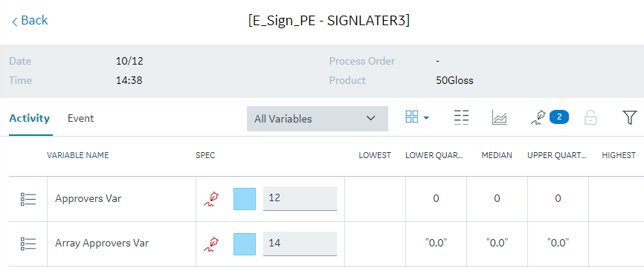Open the trend chart view icon

click(500, 118)
